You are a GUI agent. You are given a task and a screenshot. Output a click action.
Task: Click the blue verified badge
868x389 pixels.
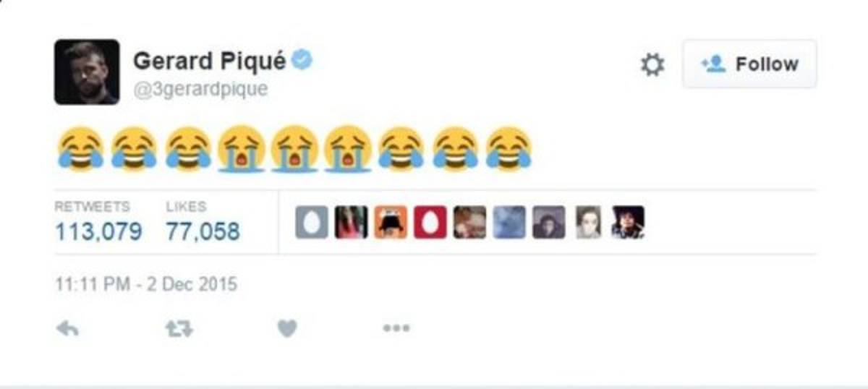(302, 61)
